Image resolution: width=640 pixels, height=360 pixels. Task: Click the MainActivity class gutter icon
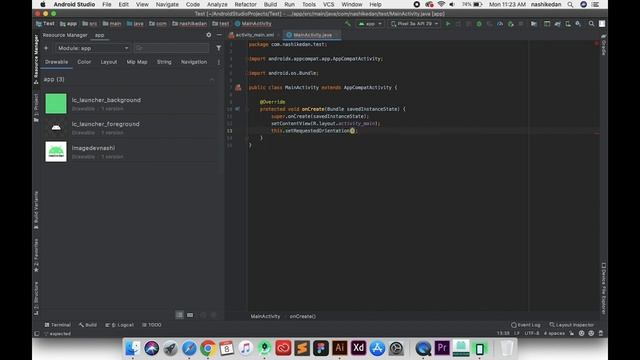click(x=238, y=87)
